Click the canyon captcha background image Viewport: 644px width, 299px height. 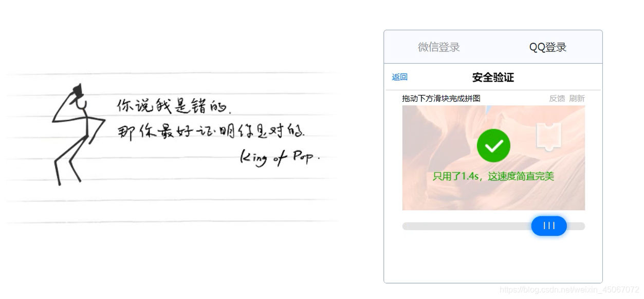pos(493,158)
